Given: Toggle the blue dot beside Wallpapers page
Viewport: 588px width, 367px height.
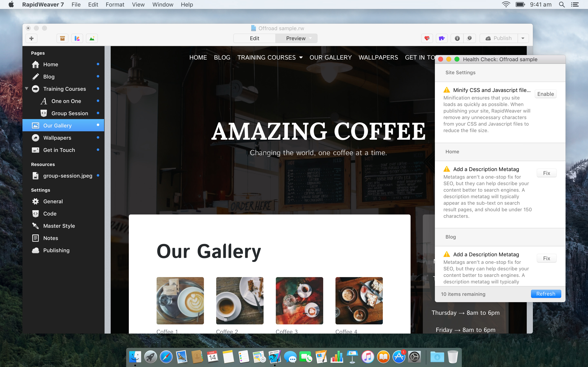Looking at the screenshot, I should point(98,138).
